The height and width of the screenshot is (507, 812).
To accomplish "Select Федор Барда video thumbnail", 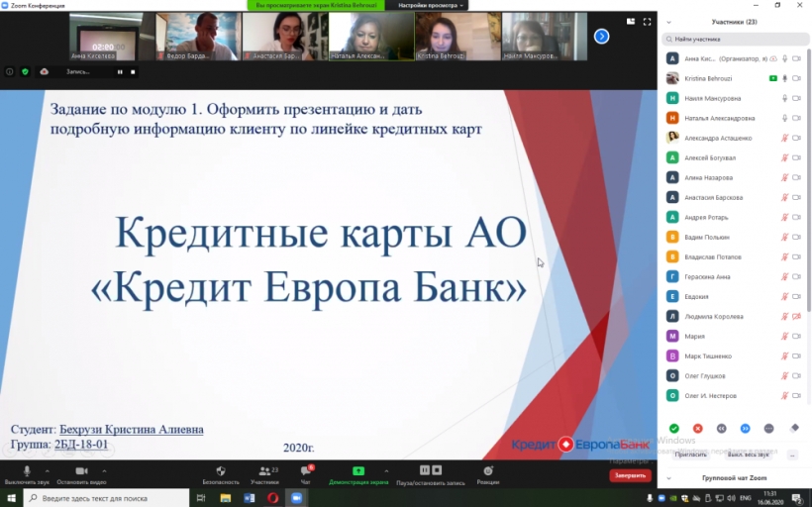I will (198, 37).
